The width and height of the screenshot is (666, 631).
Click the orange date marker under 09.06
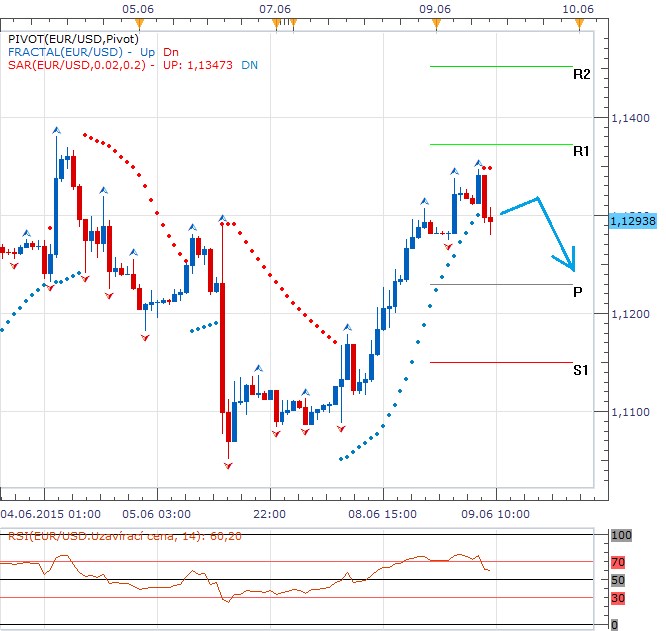pyautogui.click(x=436, y=22)
